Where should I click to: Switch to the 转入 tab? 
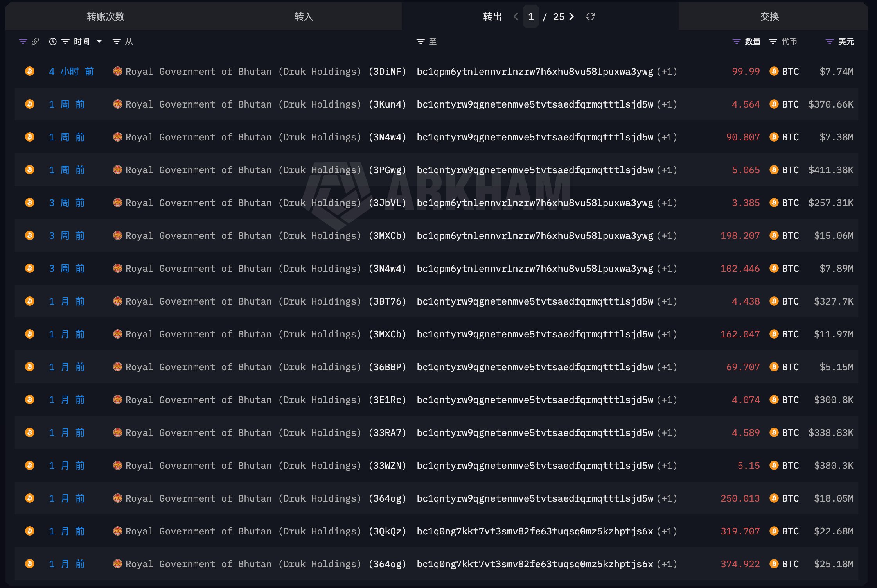pyautogui.click(x=304, y=16)
